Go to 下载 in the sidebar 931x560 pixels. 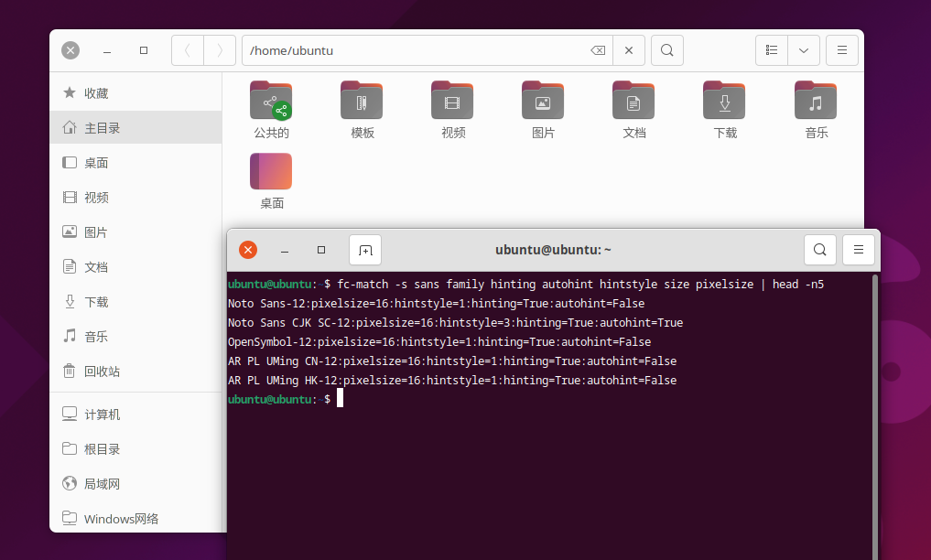point(136,302)
